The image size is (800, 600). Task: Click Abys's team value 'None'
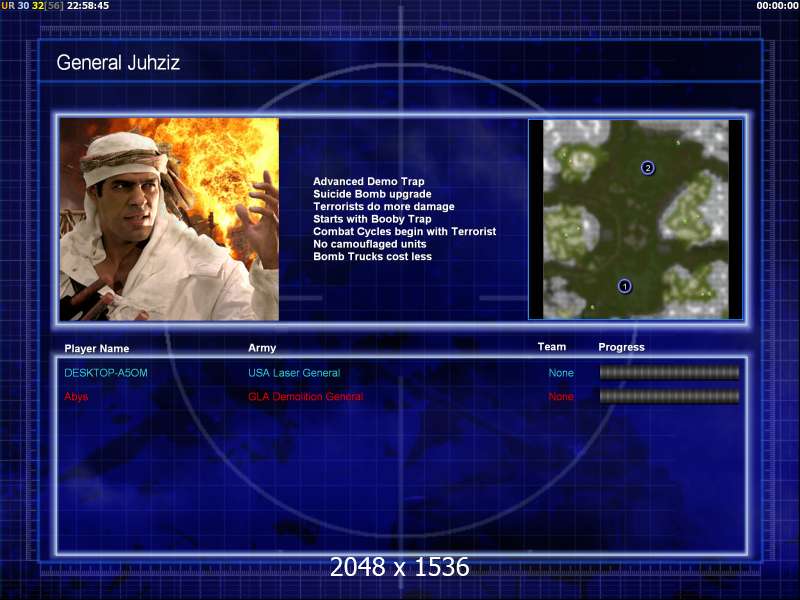[561, 396]
